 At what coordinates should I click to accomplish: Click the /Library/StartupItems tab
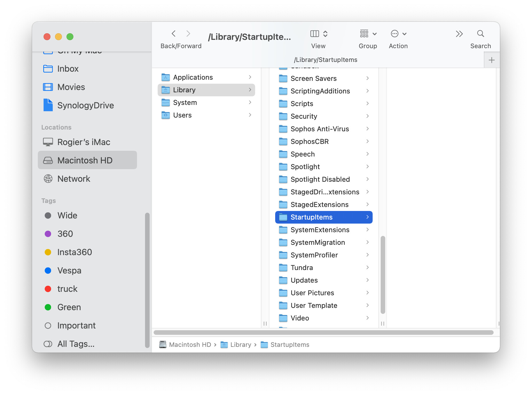click(325, 60)
